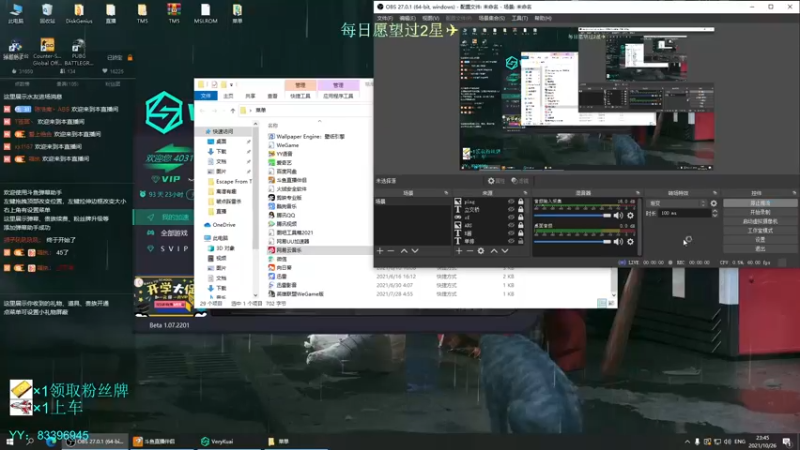Select the WeGame shortcut in Explorer
Viewport: 800px width, 450px height.
click(x=284, y=145)
